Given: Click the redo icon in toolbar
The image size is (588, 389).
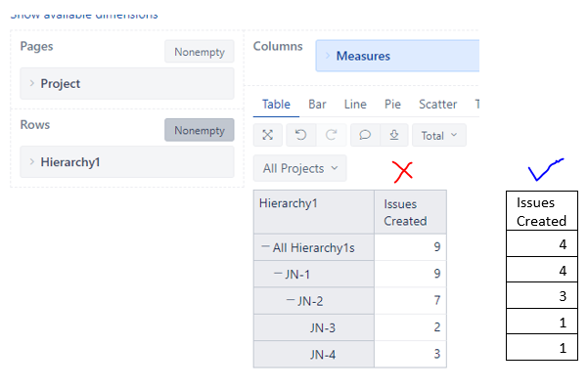Looking at the screenshot, I should pos(331,135).
